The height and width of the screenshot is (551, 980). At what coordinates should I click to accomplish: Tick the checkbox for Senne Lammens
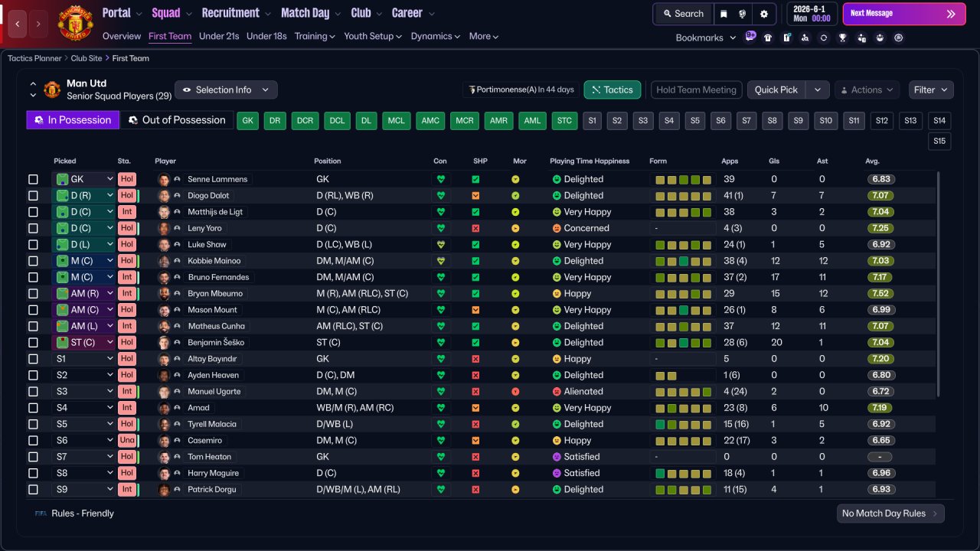(33, 179)
